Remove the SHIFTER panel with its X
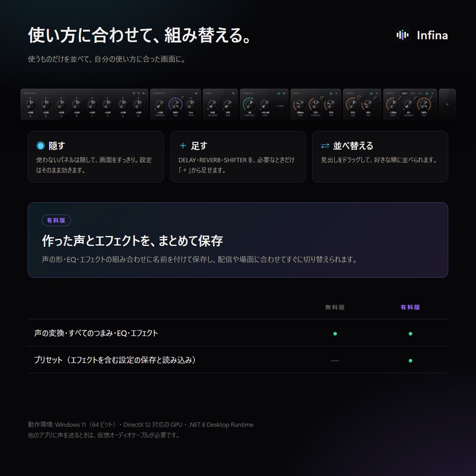This screenshot has height=476, width=476. pyautogui.click(x=433, y=93)
